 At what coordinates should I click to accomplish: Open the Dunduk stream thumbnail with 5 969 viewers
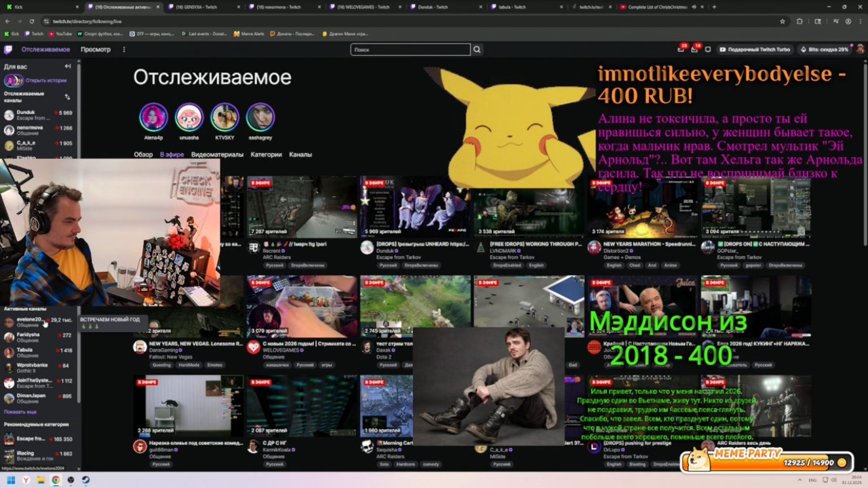(415, 206)
